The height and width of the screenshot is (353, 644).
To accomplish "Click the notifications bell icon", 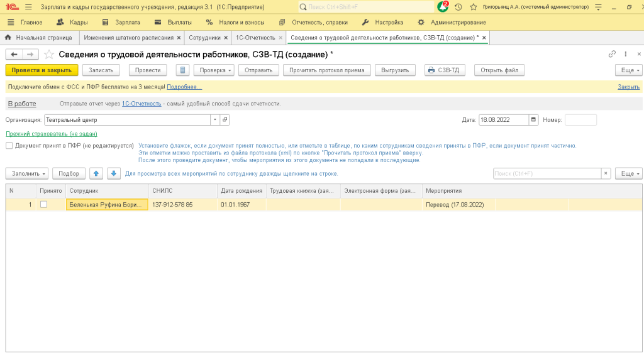I will tap(443, 7).
